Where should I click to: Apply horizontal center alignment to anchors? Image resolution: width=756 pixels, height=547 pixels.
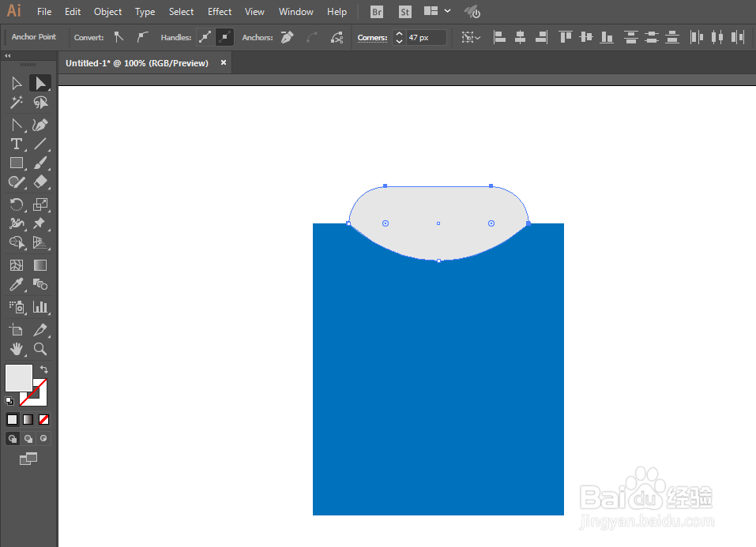tap(519, 36)
